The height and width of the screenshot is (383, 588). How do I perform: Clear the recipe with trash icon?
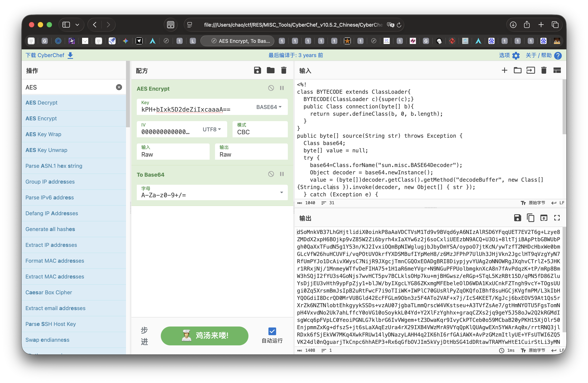pyautogui.click(x=284, y=70)
